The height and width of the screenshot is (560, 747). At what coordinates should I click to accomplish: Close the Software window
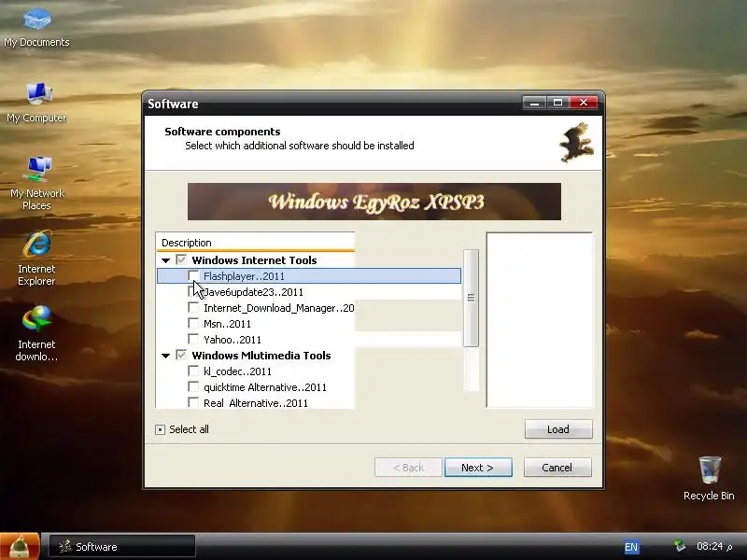click(x=584, y=103)
